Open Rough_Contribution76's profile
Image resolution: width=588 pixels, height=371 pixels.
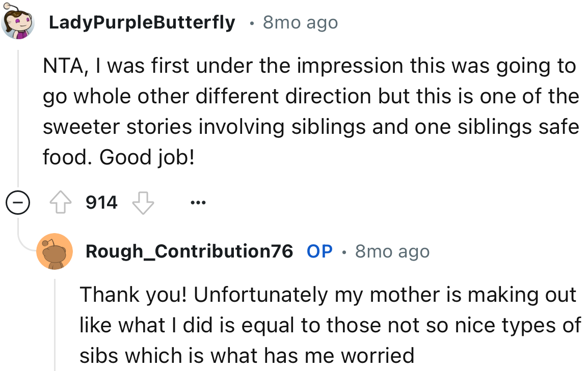pyautogui.click(x=190, y=250)
